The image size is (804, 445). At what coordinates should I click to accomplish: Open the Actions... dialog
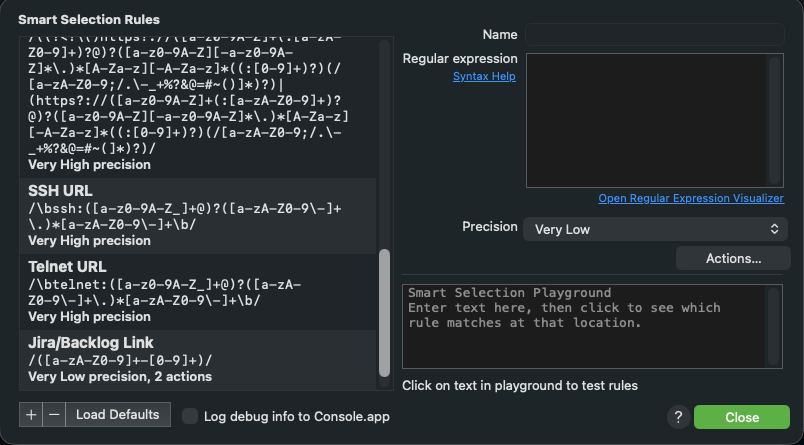click(x=733, y=258)
